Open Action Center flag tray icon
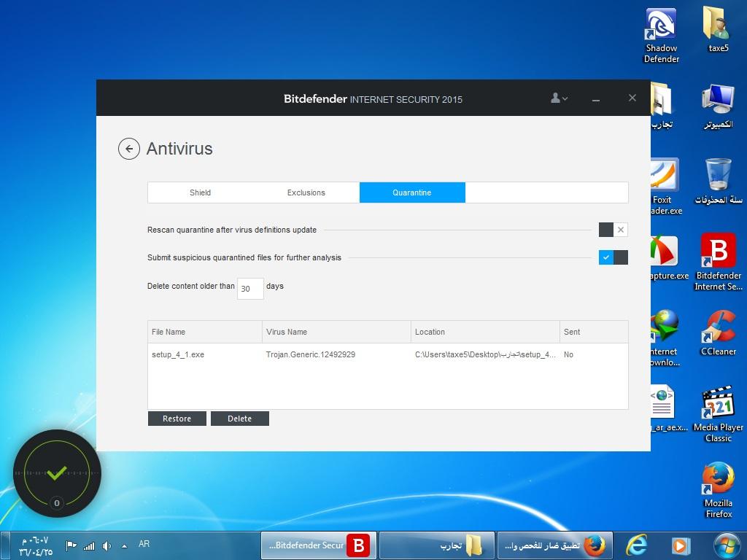 pos(71,545)
